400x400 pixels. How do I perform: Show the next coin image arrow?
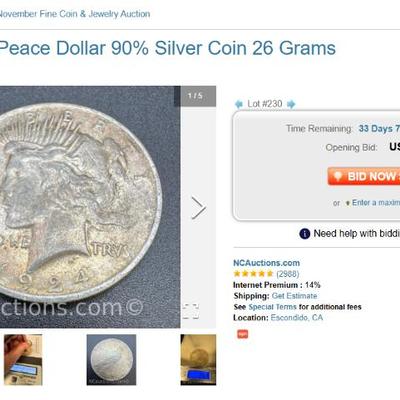(x=199, y=208)
